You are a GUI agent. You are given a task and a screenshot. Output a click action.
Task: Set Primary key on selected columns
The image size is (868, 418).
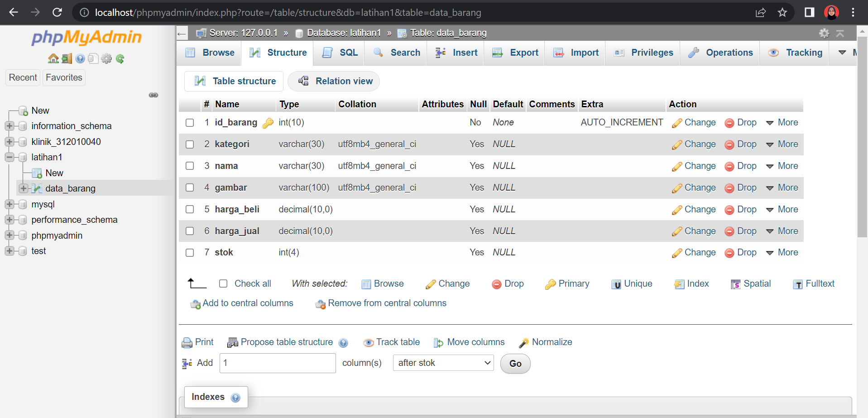pyautogui.click(x=567, y=284)
